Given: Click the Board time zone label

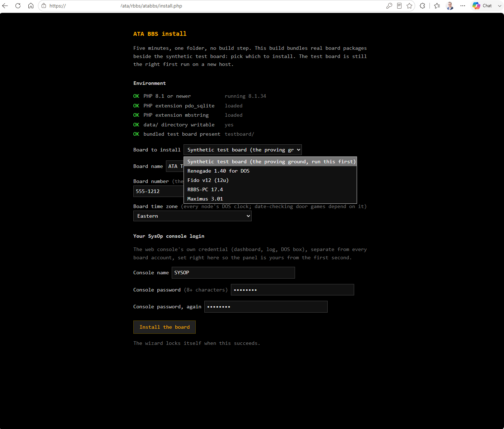Looking at the screenshot, I should [x=156, y=206].
